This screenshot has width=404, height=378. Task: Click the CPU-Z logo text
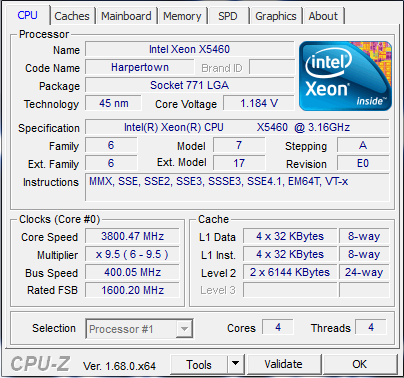[40, 364]
